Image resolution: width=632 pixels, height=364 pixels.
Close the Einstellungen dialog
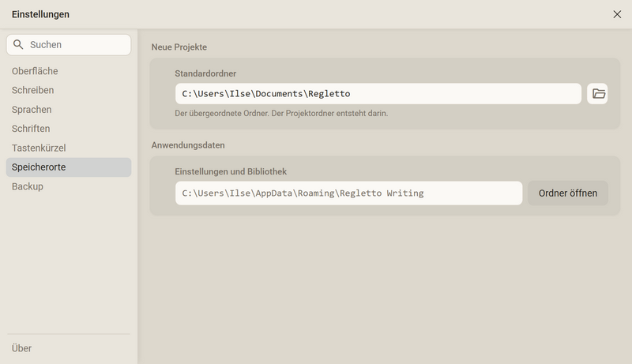pyautogui.click(x=617, y=14)
